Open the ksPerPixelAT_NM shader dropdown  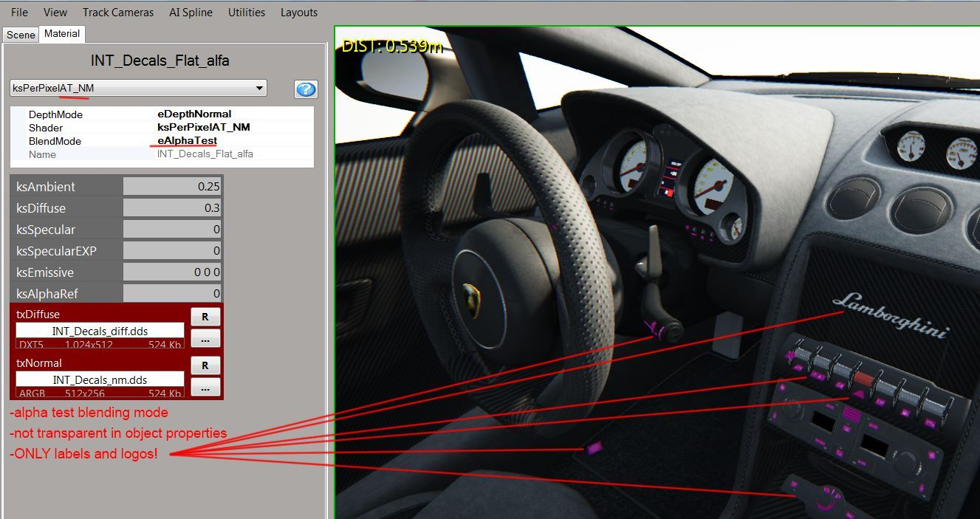pos(138,89)
